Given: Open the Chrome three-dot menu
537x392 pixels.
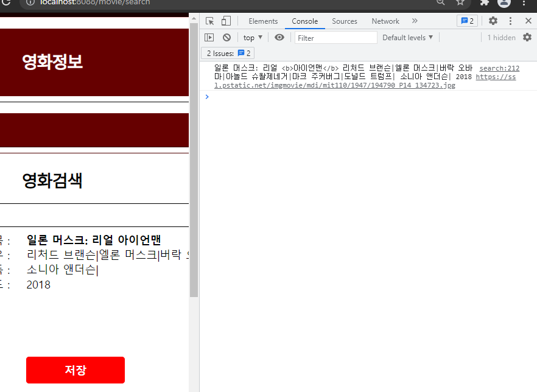Looking at the screenshot, I should pos(524,2).
